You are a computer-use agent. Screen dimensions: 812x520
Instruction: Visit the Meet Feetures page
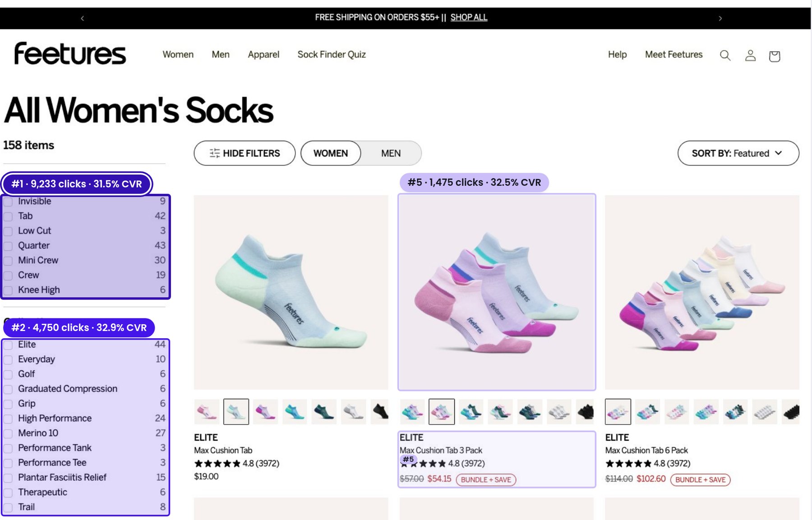point(674,55)
